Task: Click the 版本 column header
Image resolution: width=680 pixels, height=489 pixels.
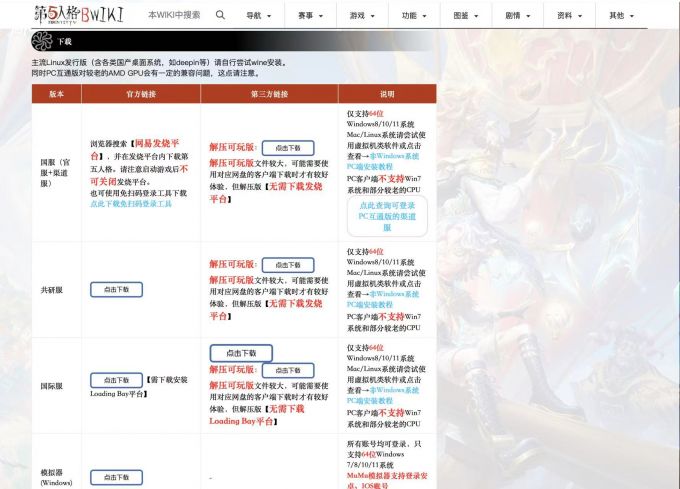Action: [x=56, y=94]
